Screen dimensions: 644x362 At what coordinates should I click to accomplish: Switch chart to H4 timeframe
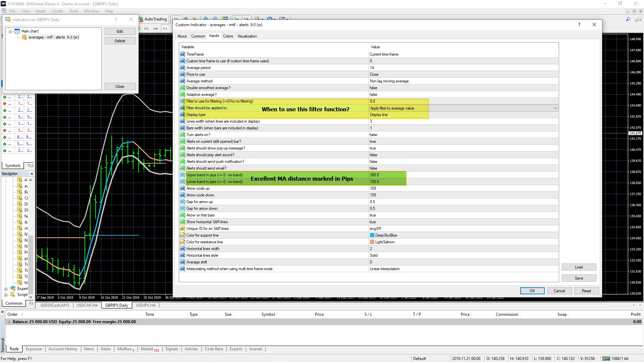pyautogui.click(x=155, y=28)
